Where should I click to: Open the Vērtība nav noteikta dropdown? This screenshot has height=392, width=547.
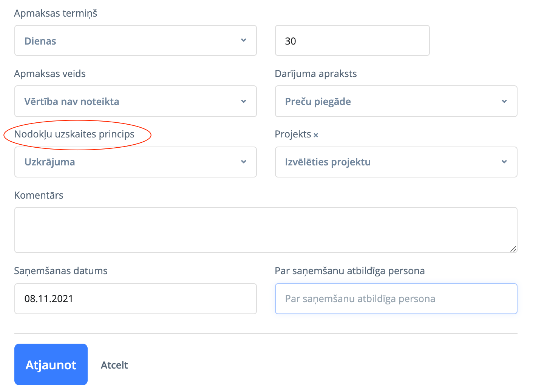coord(135,101)
